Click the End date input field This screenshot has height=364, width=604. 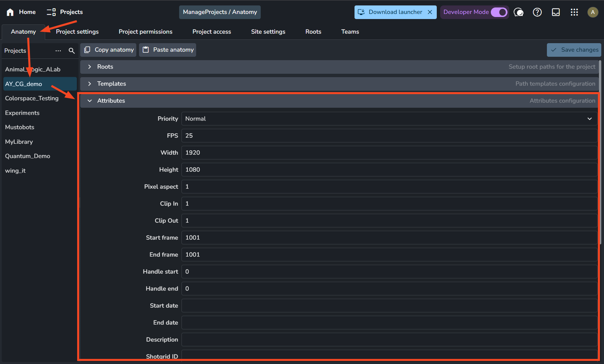click(389, 323)
